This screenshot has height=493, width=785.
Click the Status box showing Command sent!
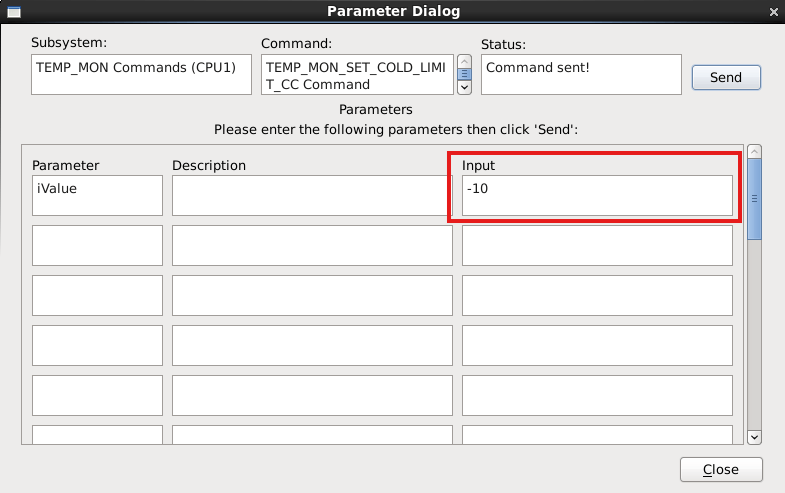click(x=580, y=75)
